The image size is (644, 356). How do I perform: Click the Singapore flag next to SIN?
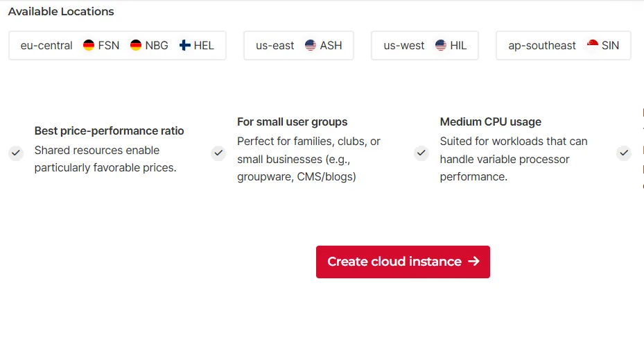(x=592, y=45)
